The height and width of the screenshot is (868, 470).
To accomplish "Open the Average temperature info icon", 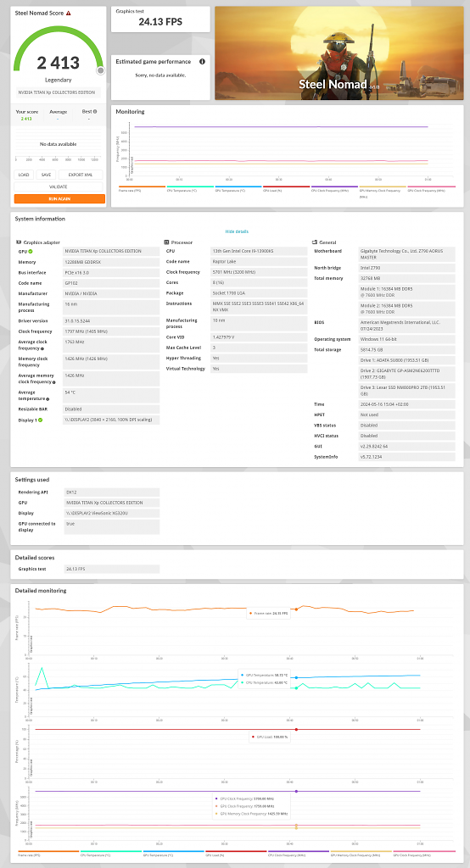I will coord(48,398).
